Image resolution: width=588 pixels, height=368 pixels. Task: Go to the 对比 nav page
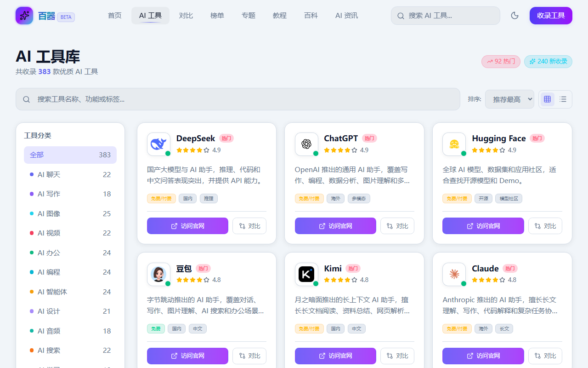tap(186, 16)
